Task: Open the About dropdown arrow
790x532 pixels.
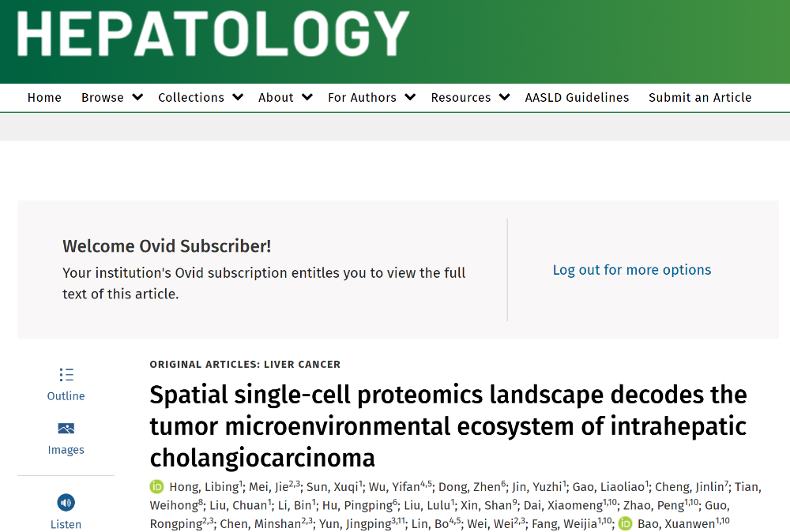Action: (307, 97)
